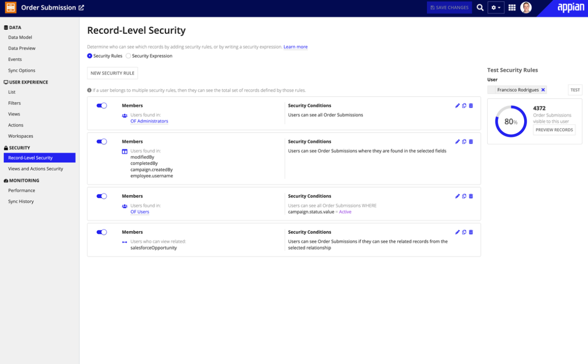Open the search magnifier in header
The image size is (588, 364).
click(x=480, y=8)
